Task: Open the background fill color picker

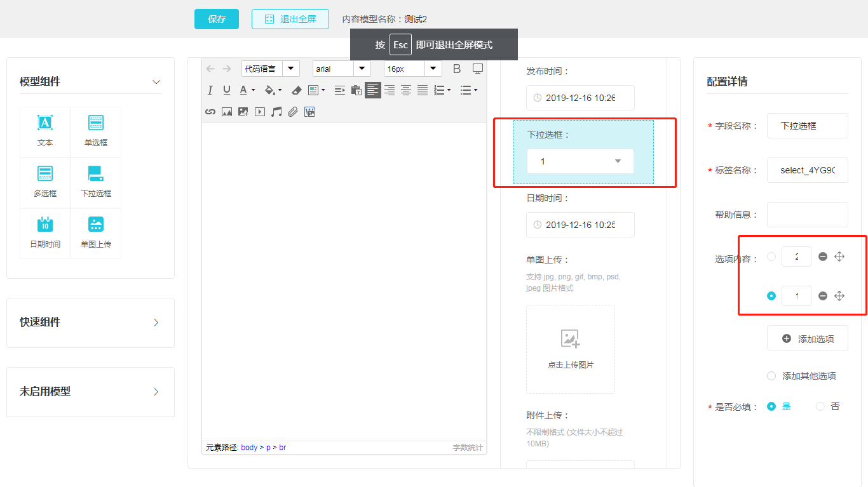Action: [x=272, y=90]
